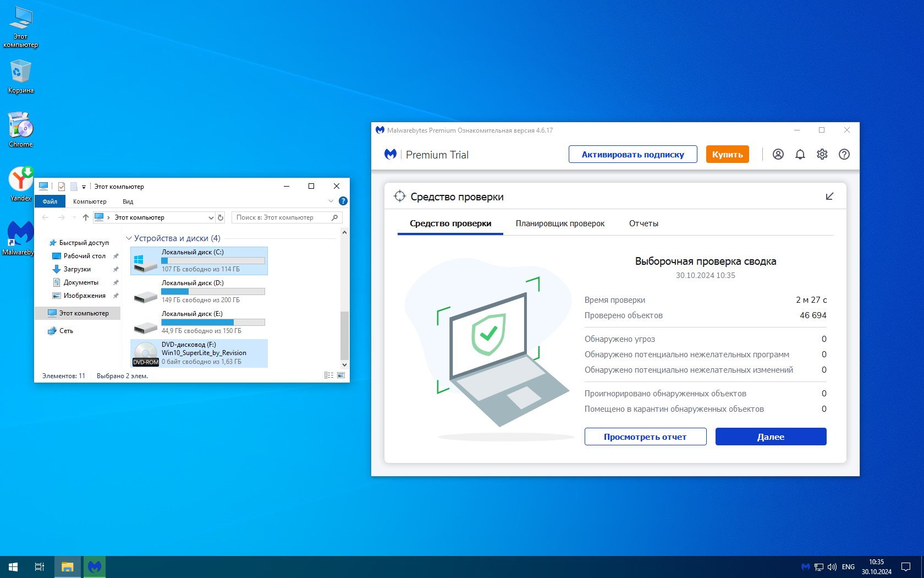This screenshot has height=578, width=924.
Task: Open the Malwarebytes notifications bell
Action: [x=800, y=154]
